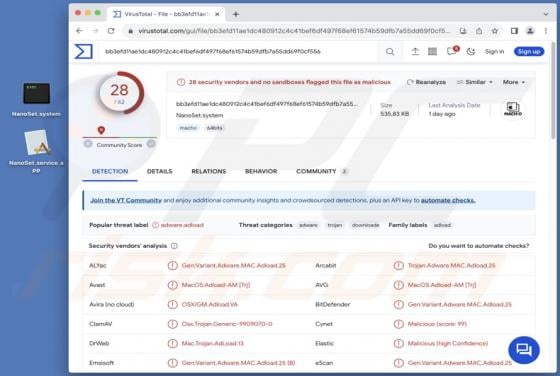Switch to the BEHAVIOR tab
The width and height of the screenshot is (560, 376).
[x=261, y=171]
